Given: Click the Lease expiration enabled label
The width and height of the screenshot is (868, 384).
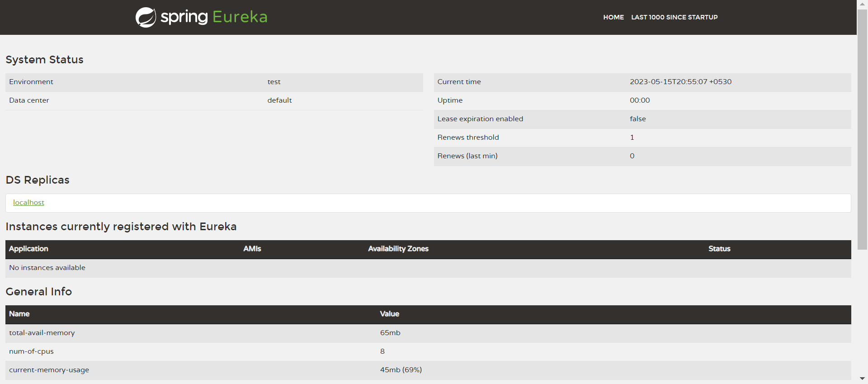Looking at the screenshot, I should click(x=480, y=119).
